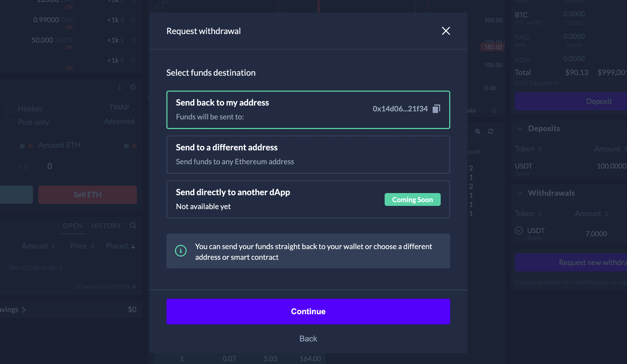The width and height of the screenshot is (627, 364).
Task: Click the search icon beside HISTORY tab
Action: pos(133,226)
